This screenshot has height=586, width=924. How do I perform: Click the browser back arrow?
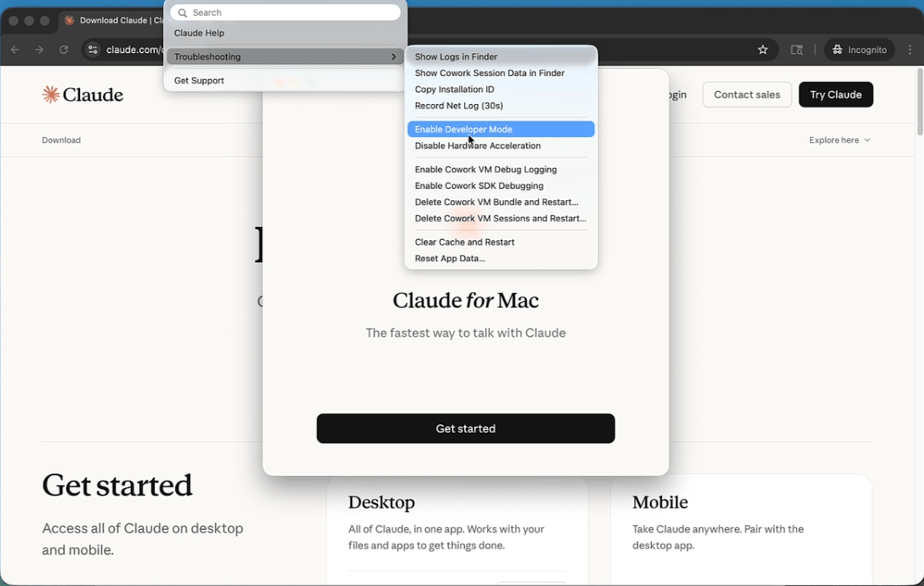(15, 50)
